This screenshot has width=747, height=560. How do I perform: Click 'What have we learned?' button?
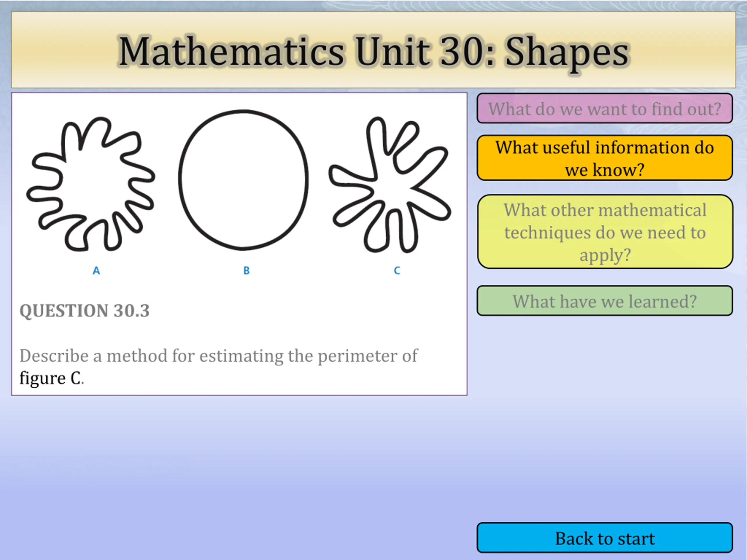(605, 301)
